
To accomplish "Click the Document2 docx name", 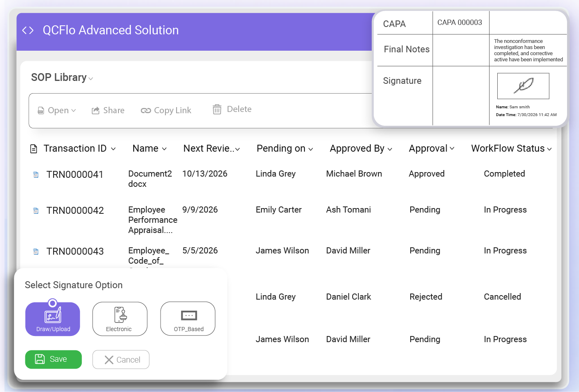I will (x=150, y=179).
